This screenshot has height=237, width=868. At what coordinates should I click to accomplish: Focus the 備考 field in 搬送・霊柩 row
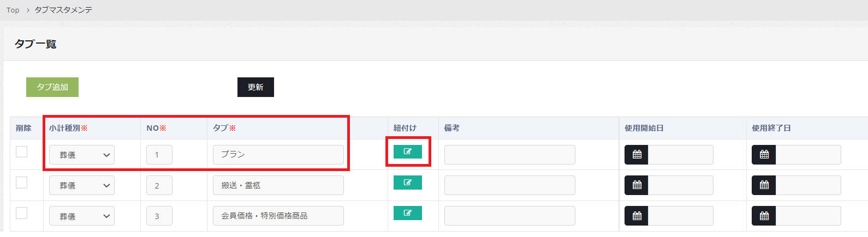pyautogui.click(x=509, y=185)
